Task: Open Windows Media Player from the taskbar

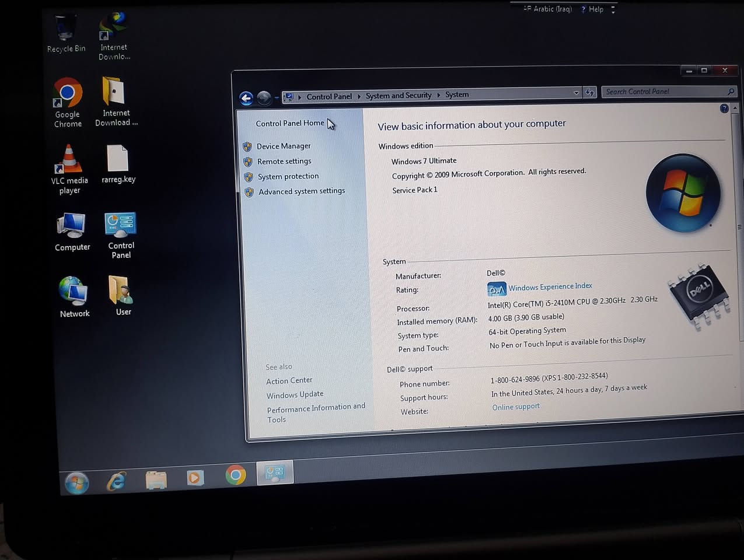Action: [x=195, y=478]
